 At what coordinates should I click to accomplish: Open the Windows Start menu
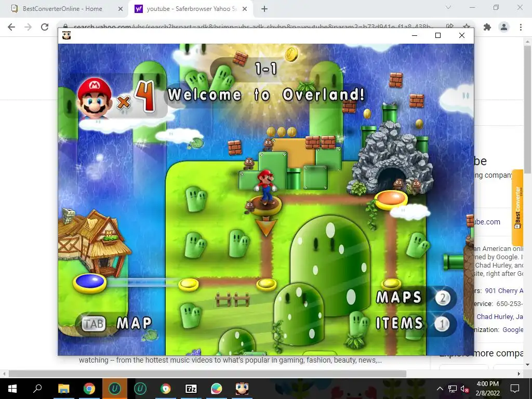point(12,389)
